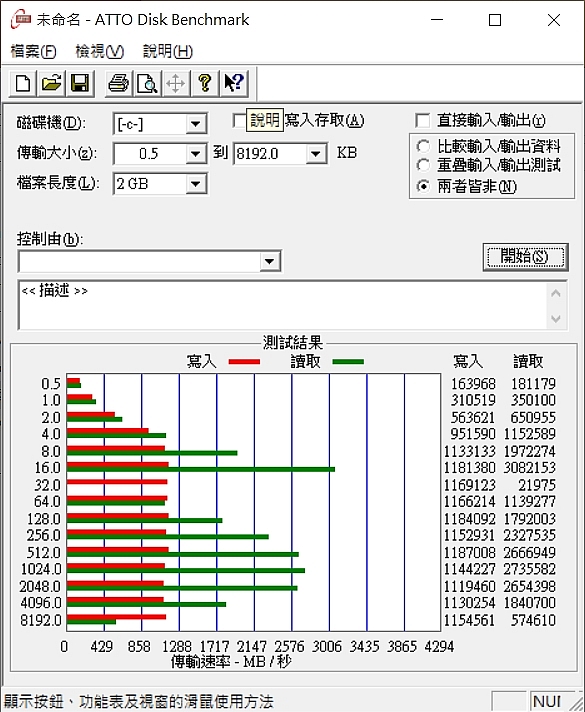The image size is (585, 712).
Task: Select 比較輸入/輸出資料 radio button
Action: [423, 146]
